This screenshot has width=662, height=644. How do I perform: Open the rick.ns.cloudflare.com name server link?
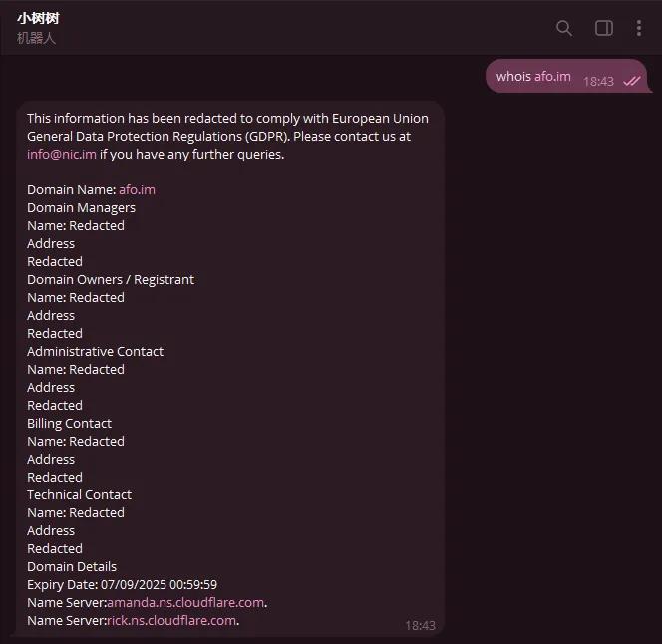point(171,621)
